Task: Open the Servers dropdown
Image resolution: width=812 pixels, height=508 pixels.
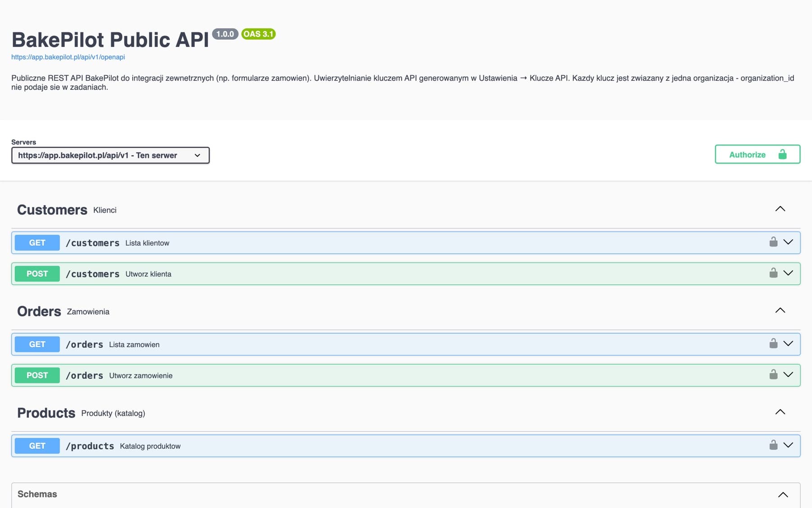Action: (x=111, y=155)
